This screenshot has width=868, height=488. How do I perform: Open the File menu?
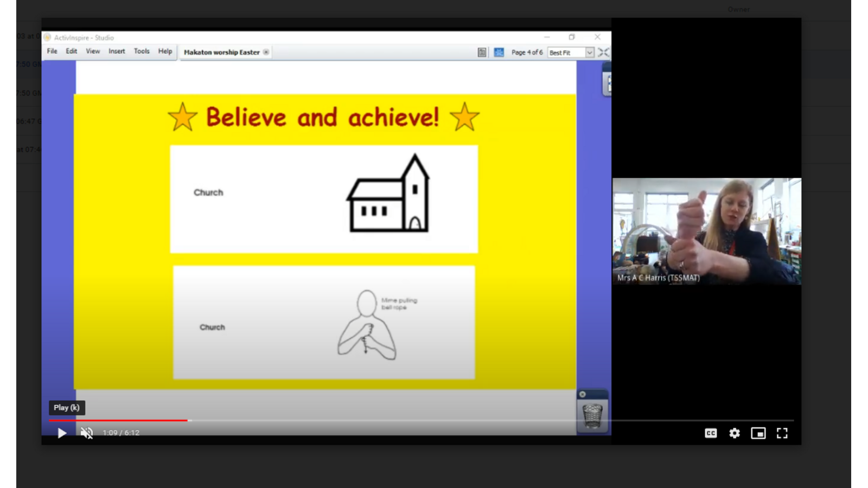point(52,52)
